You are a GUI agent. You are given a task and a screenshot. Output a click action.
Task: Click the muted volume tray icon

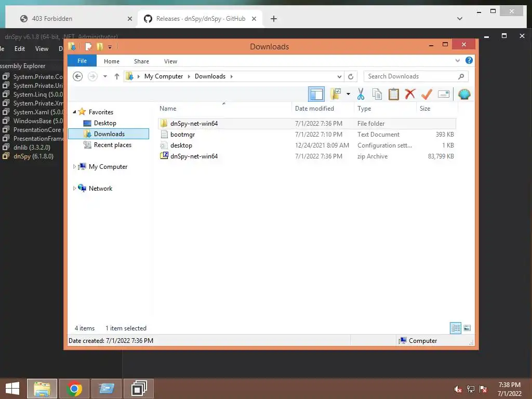tap(458, 389)
